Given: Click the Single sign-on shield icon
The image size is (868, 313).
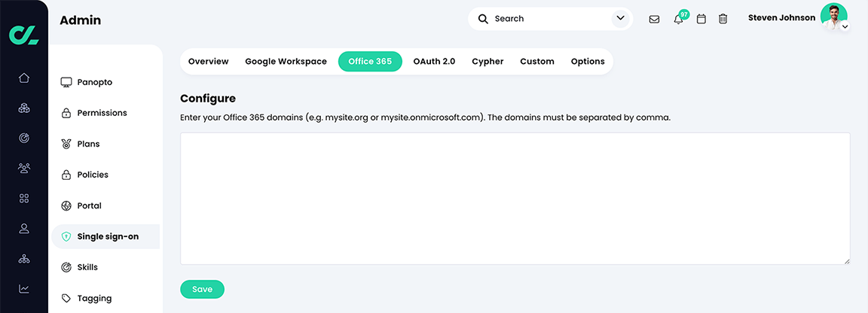Looking at the screenshot, I should pos(66,237).
